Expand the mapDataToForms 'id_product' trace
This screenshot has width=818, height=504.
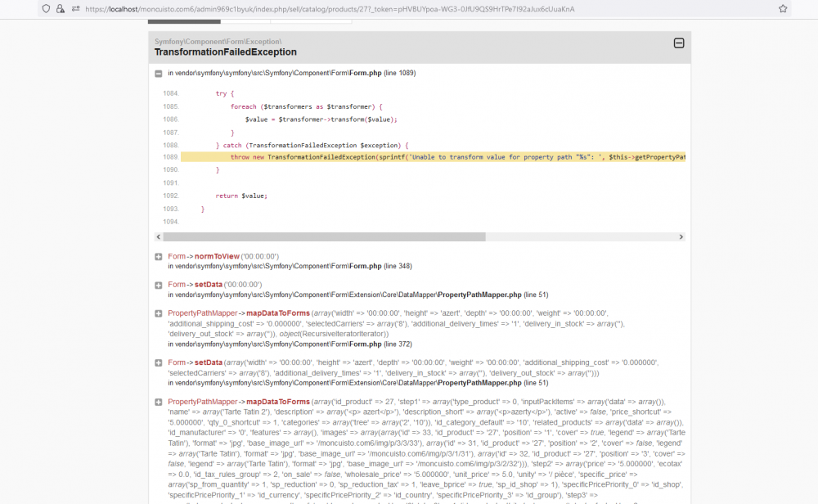(159, 403)
